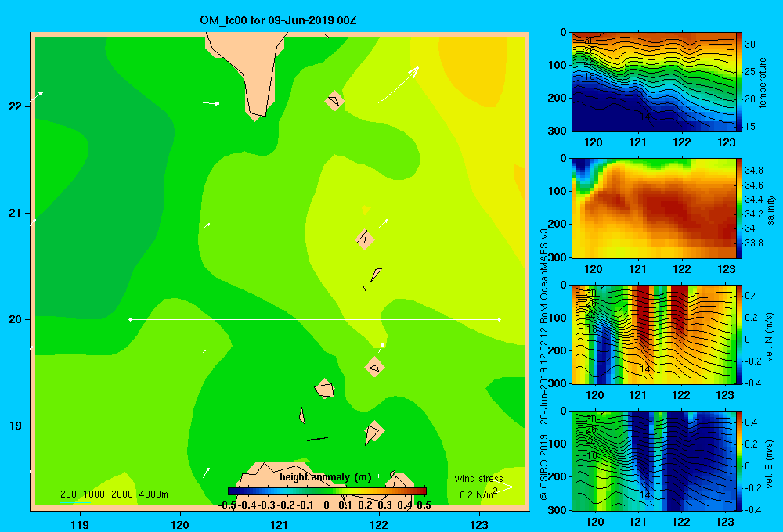The image size is (783, 532).
Task: Click latitude label 20 on main map
Action: point(16,319)
